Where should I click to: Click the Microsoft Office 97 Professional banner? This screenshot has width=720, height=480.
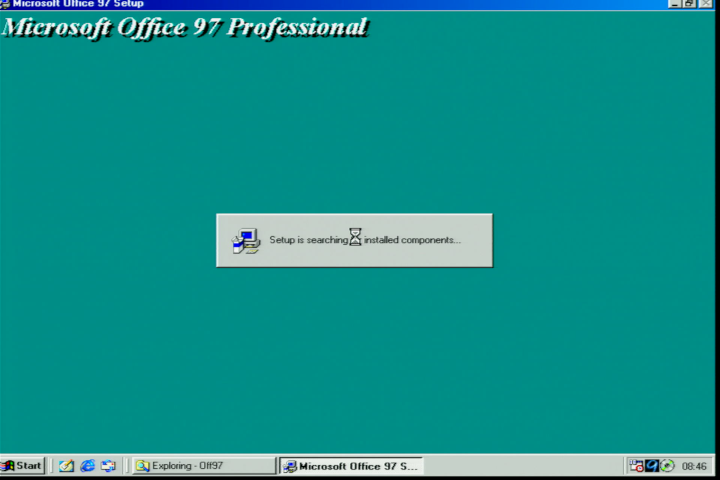[185, 28]
